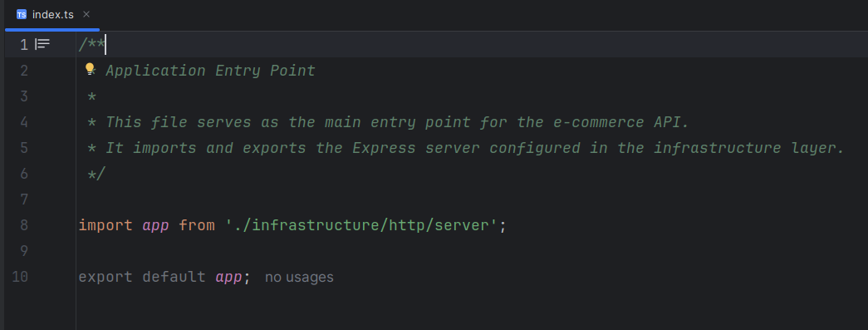Click line number 8 in the gutter
The height and width of the screenshot is (330, 868).
pos(24,225)
